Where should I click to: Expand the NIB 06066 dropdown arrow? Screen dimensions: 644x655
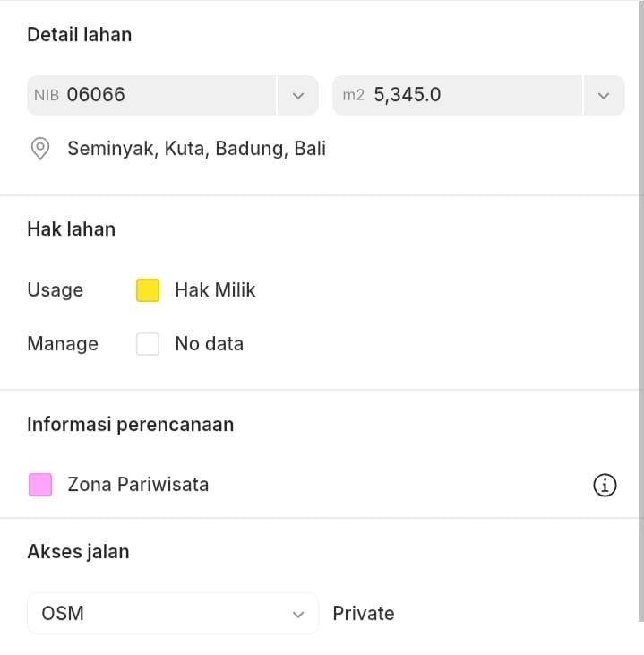298,95
